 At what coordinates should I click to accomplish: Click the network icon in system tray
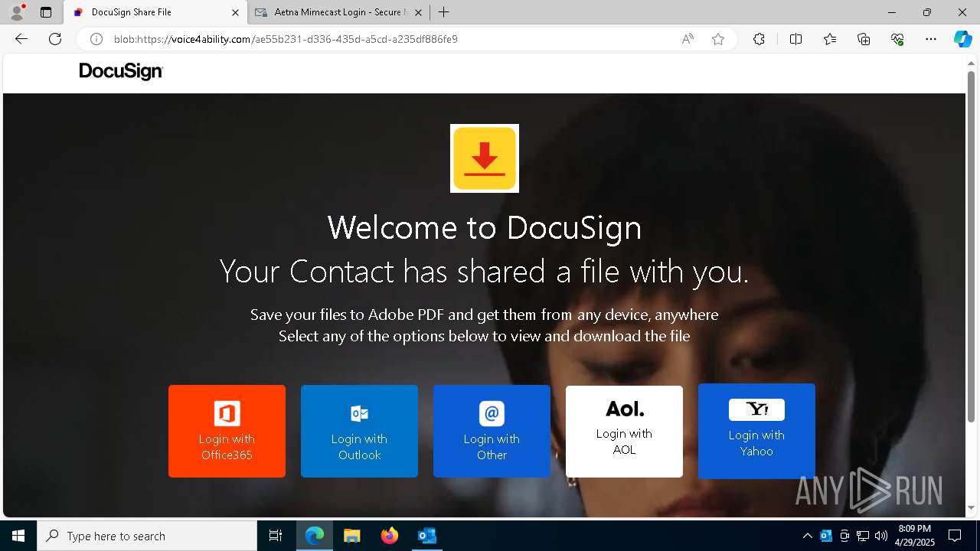[x=863, y=536]
